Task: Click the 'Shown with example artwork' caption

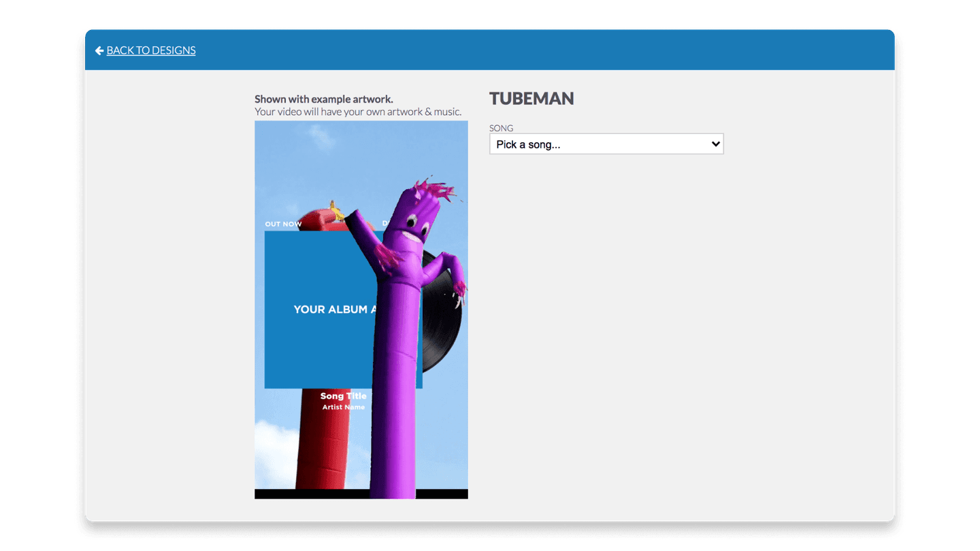Action: tap(323, 99)
